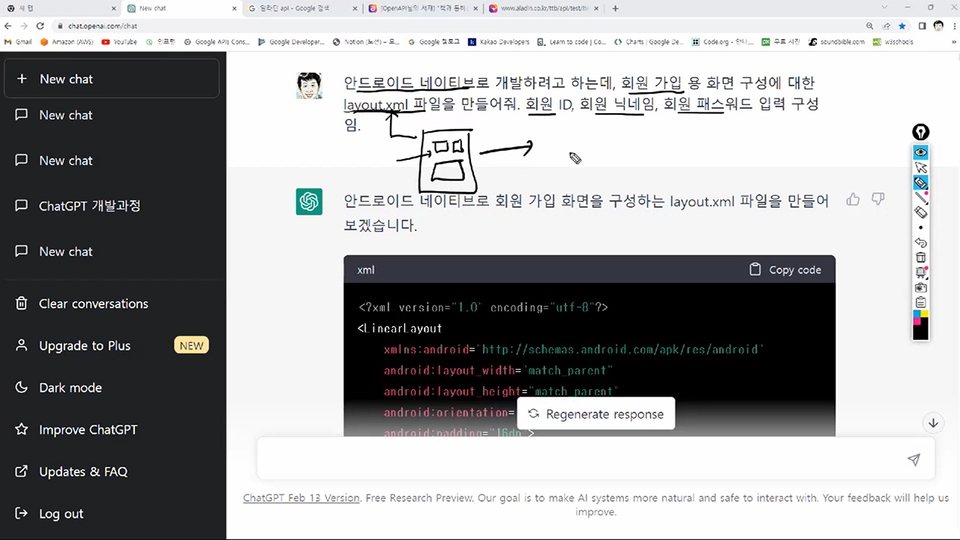
Task: Open the whiteboard easel tool
Action: 920,272
